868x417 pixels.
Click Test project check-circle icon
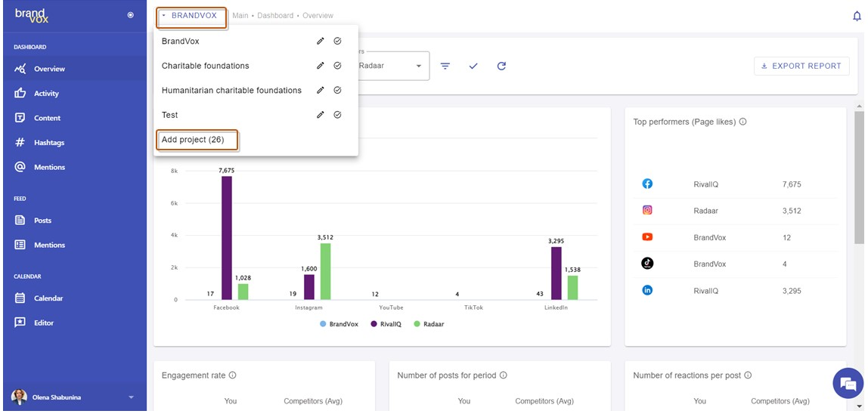(338, 115)
